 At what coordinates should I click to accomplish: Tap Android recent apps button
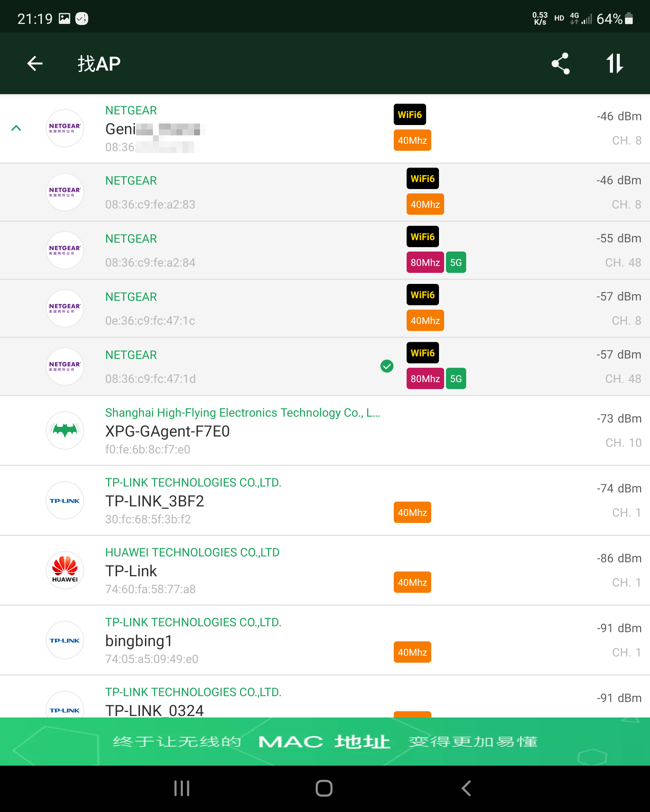tap(182, 788)
